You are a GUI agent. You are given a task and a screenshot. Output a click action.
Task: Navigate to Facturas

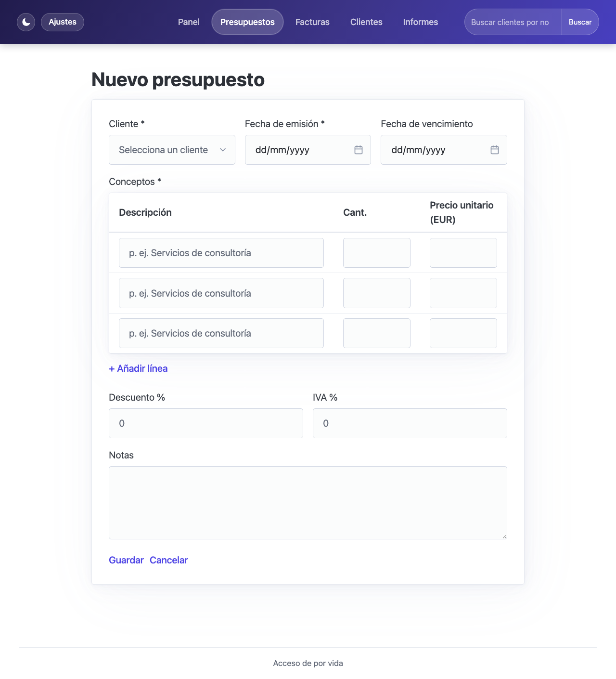pos(312,22)
